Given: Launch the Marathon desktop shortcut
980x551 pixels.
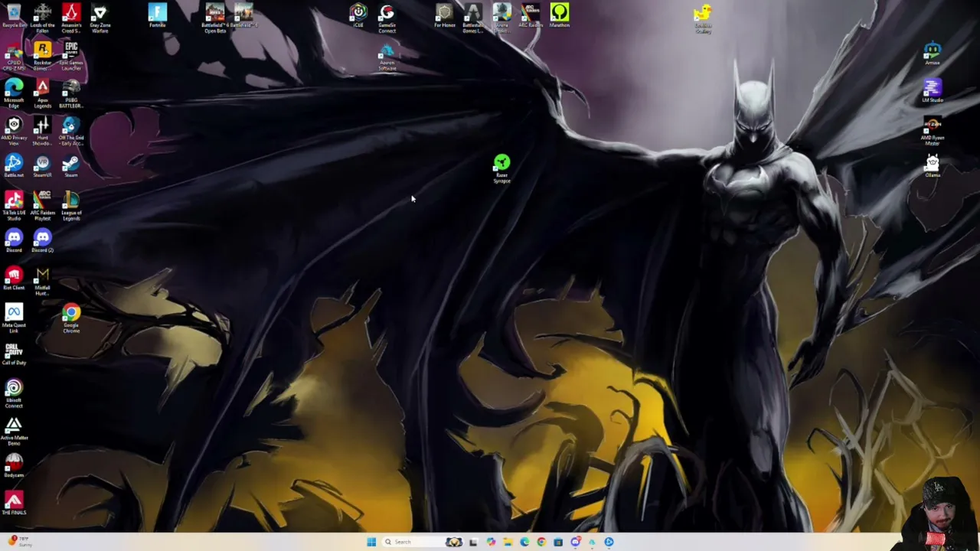Looking at the screenshot, I should [x=559, y=16].
